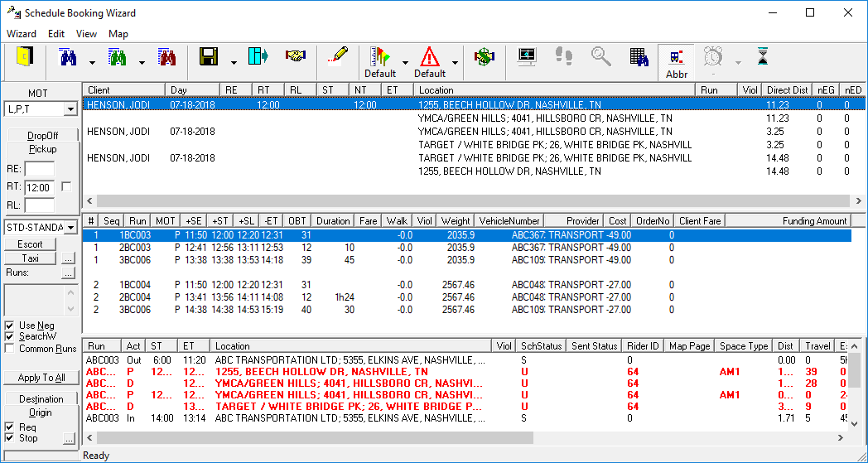This screenshot has width=868, height=463.
Task: Enable the Common Runs checkbox
Action: click(x=9, y=349)
